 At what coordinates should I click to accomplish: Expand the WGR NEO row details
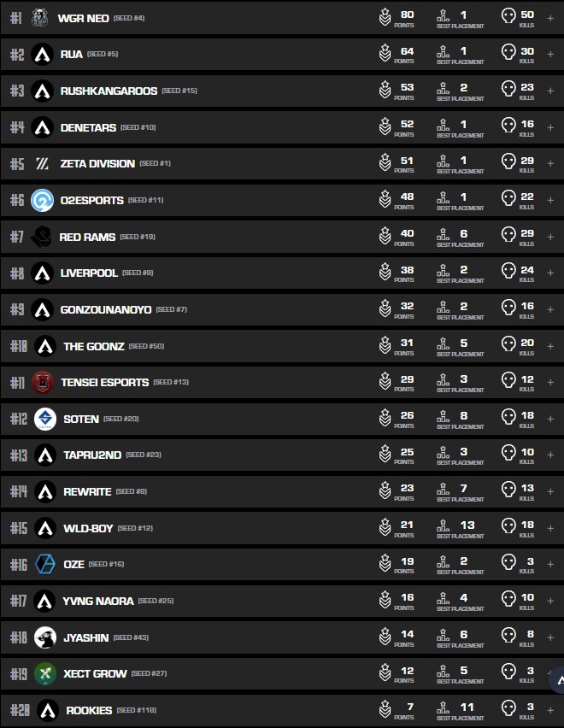pyautogui.click(x=550, y=18)
